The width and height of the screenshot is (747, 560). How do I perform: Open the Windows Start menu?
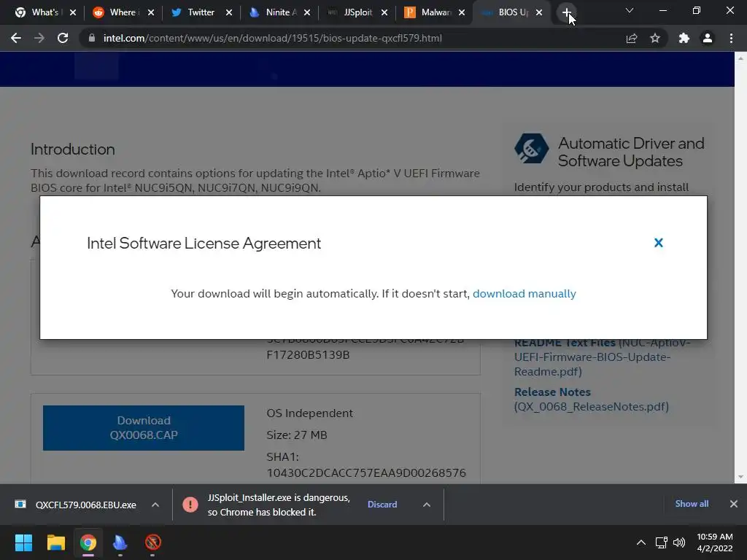tap(23, 542)
